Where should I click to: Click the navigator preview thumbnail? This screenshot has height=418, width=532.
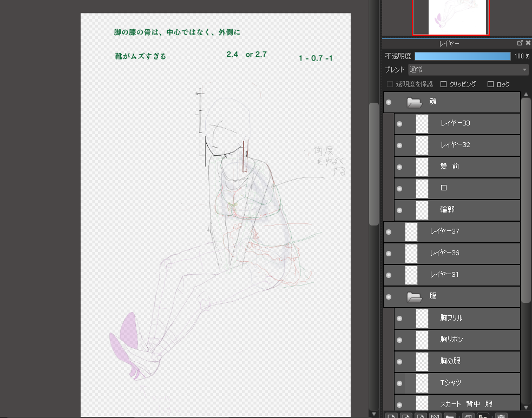click(x=451, y=17)
